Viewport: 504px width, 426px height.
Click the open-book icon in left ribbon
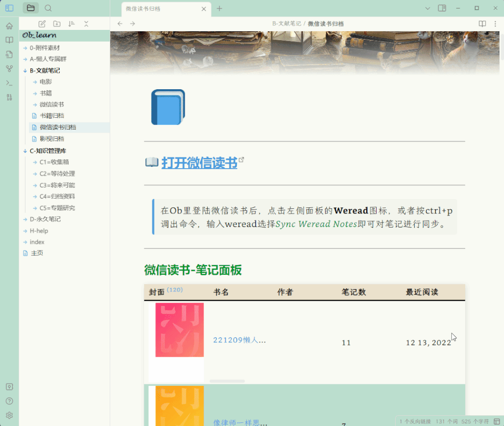pos(9,40)
